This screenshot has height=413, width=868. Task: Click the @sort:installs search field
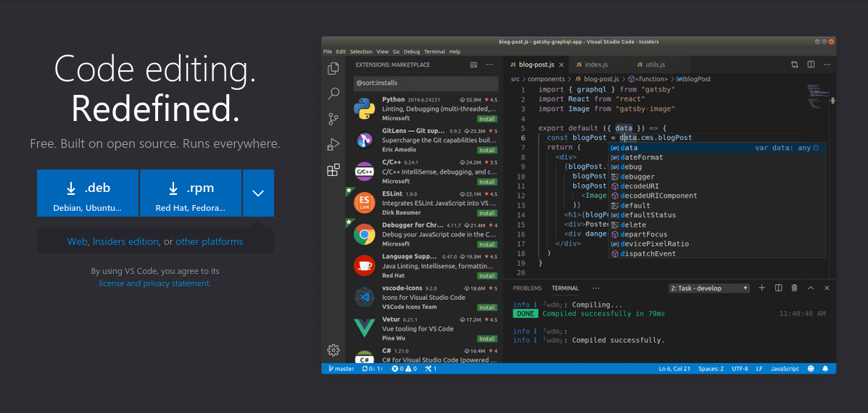click(x=426, y=83)
